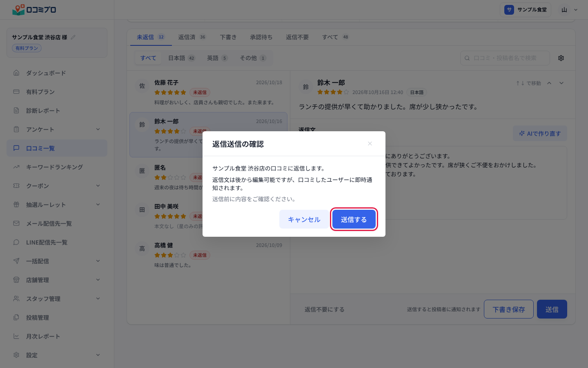Click the メール配信先一覧 envelope icon
This screenshot has height=368, width=588.
click(x=16, y=223)
